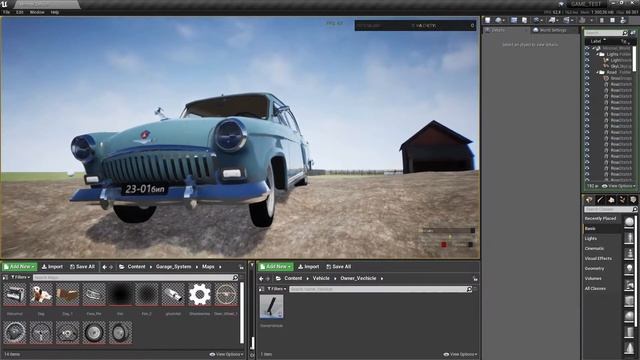Select the Place mode icon
Viewport: 640px width, 360px height.
[589, 200]
